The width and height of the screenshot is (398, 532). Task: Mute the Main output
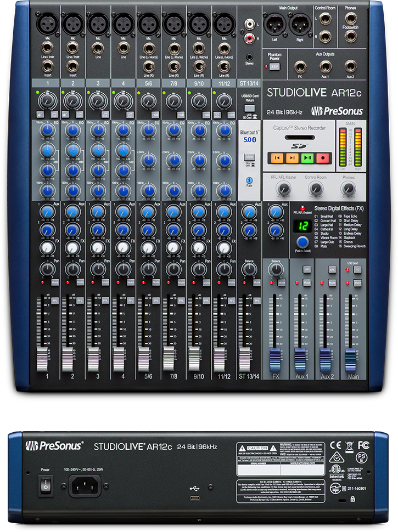pyautogui.click(x=357, y=282)
